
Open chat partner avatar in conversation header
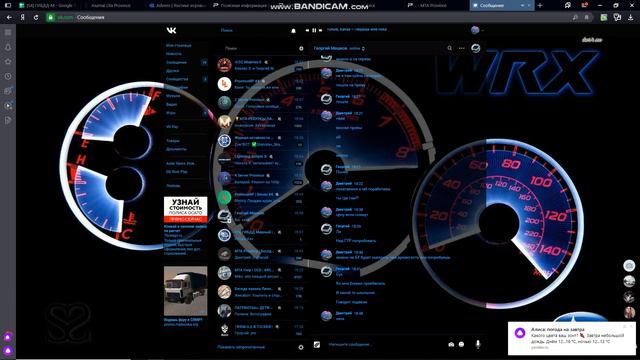click(x=476, y=48)
